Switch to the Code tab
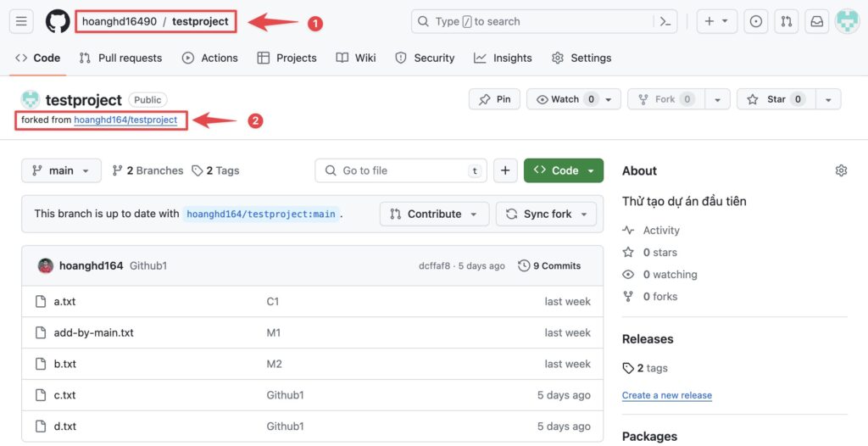 point(37,58)
